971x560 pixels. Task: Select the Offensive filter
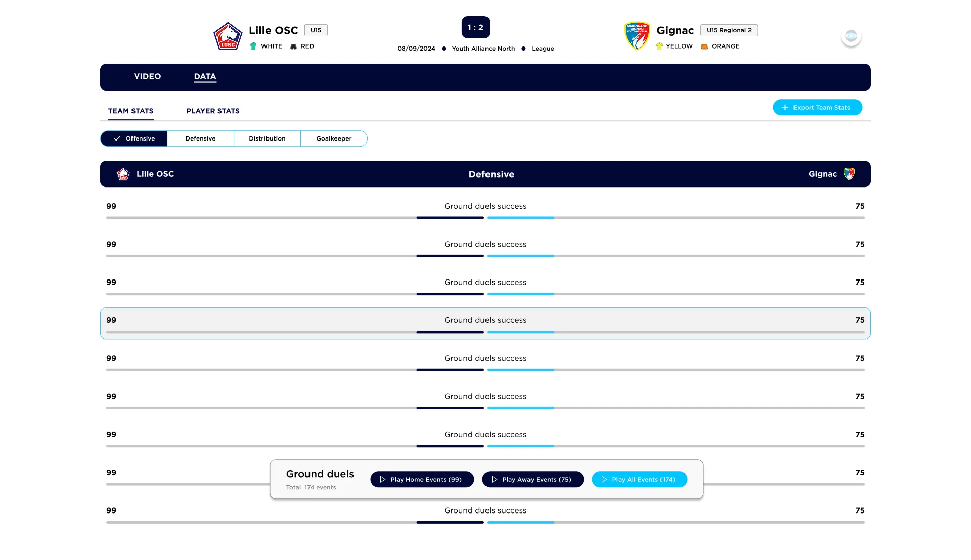pyautogui.click(x=134, y=138)
